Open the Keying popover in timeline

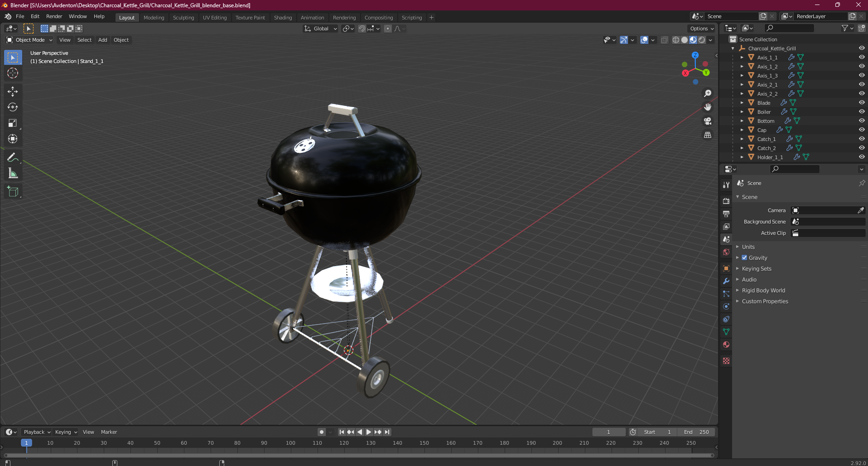(66, 432)
